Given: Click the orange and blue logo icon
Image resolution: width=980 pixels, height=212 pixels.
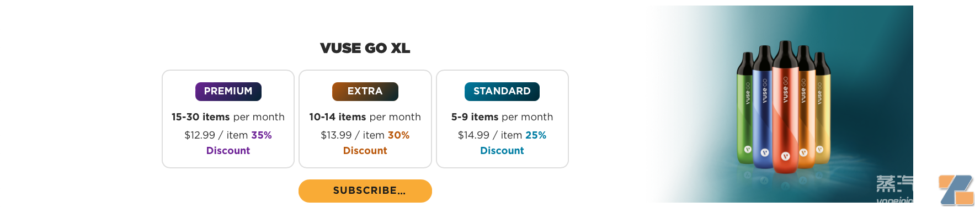Looking at the screenshot, I should (x=956, y=190).
